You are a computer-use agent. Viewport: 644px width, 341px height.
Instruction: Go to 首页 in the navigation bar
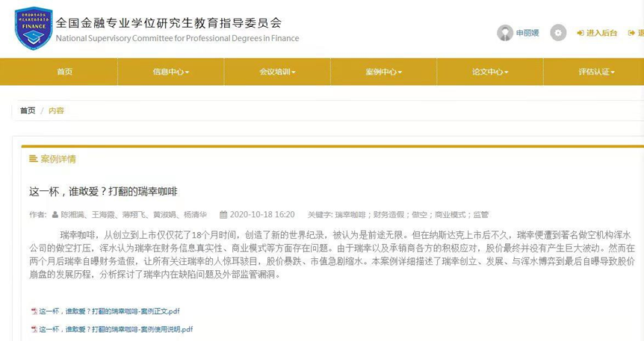pos(64,72)
